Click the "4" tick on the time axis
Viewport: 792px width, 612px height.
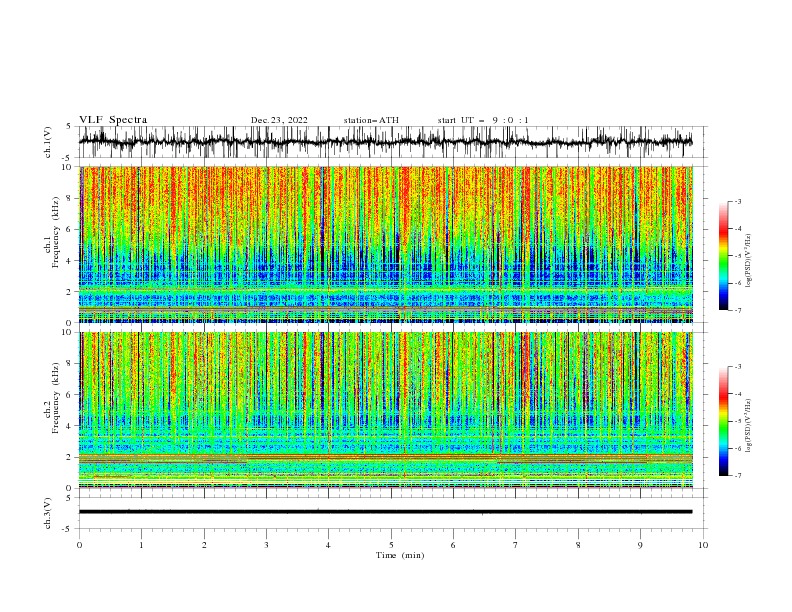click(x=328, y=545)
